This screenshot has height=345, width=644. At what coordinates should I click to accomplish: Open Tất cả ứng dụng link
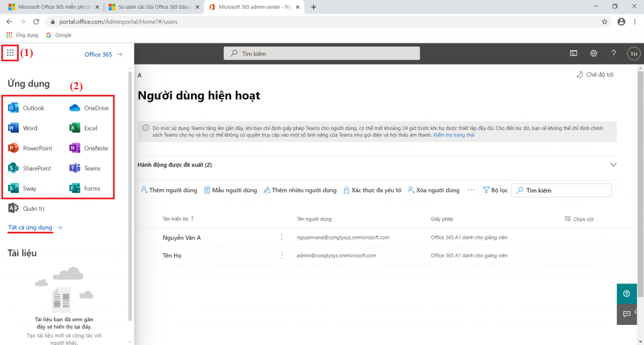point(35,227)
